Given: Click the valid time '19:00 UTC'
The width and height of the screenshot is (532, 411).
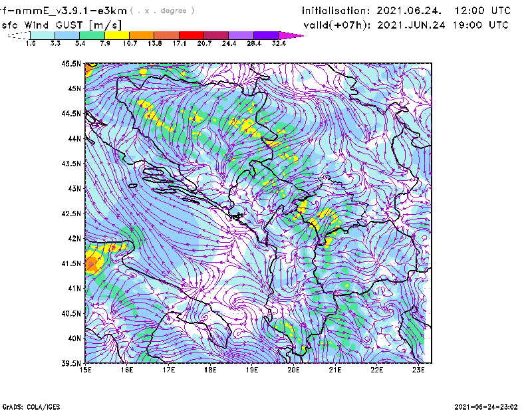Looking at the screenshot, I should coord(480,25).
